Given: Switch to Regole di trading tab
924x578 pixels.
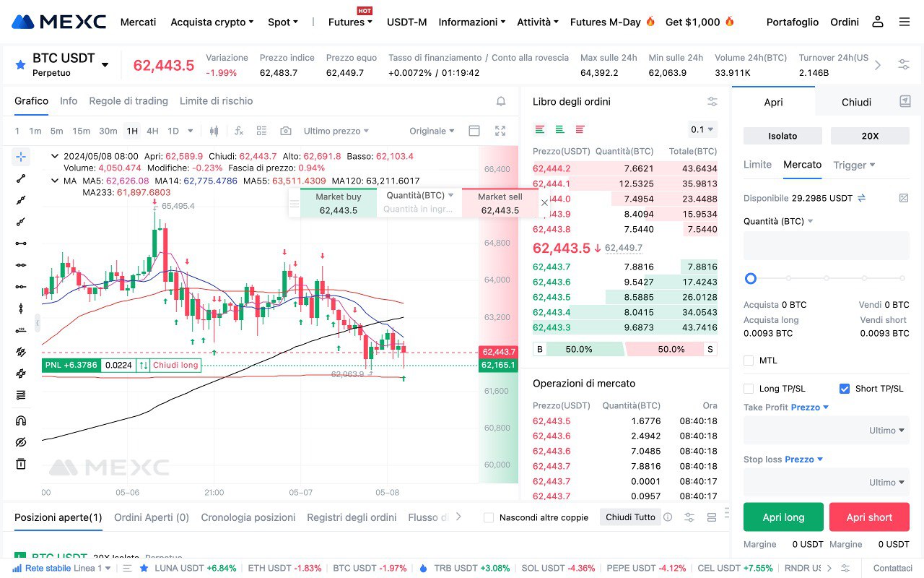Looking at the screenshot, I should (128, 101).
